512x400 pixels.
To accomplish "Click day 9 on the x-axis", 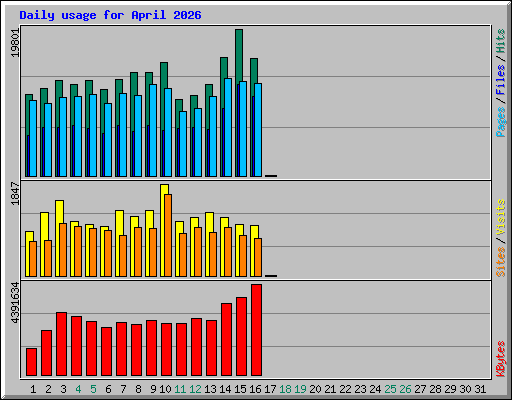I will tap(153, 389).
